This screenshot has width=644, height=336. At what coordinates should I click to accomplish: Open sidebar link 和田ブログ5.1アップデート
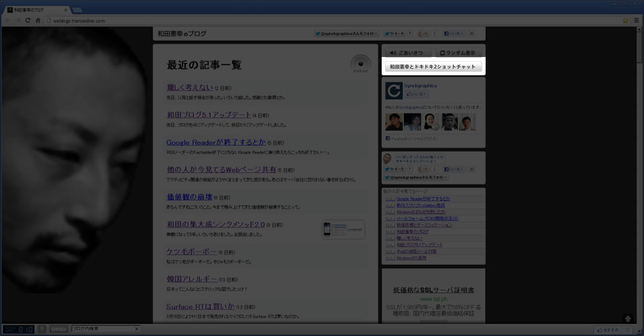click(419, 245)
